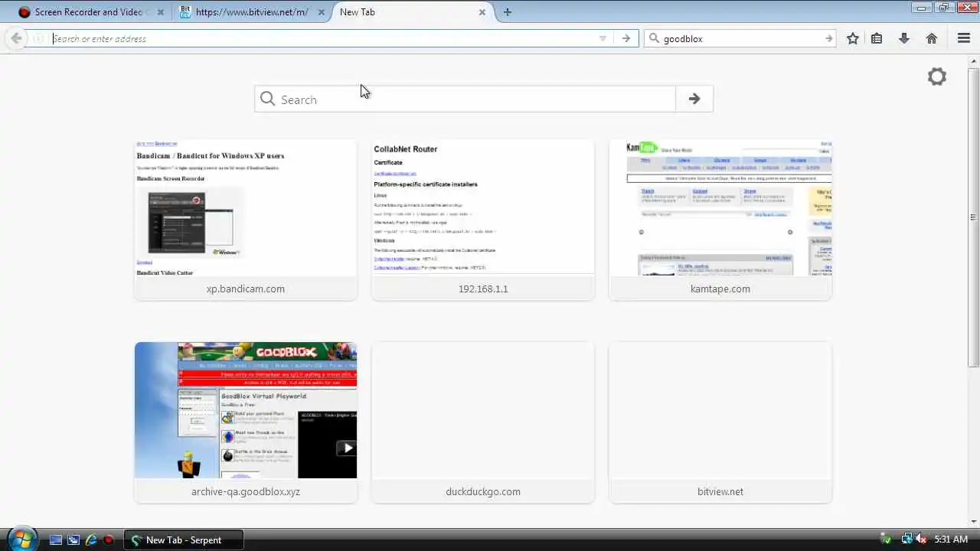
Task: Click the page vertical scrollbar thumb
Action: (x=974, y=218)
